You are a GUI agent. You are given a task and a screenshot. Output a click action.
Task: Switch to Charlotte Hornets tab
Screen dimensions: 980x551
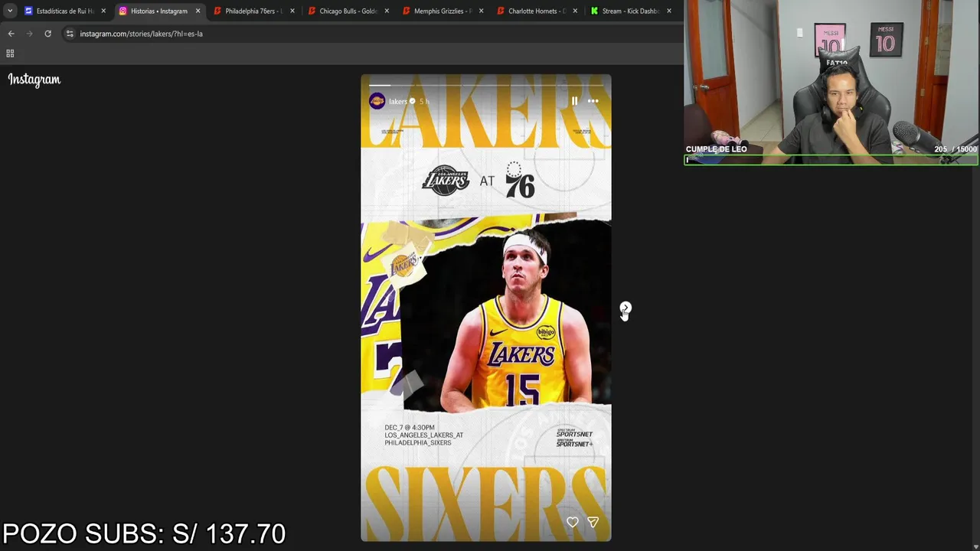[x=537, y=11]
